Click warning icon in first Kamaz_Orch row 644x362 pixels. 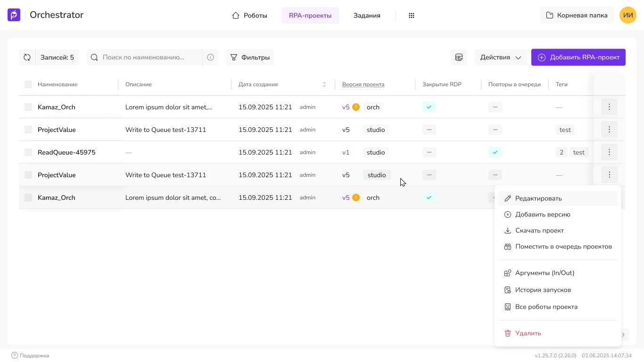[x=356, y=107]
